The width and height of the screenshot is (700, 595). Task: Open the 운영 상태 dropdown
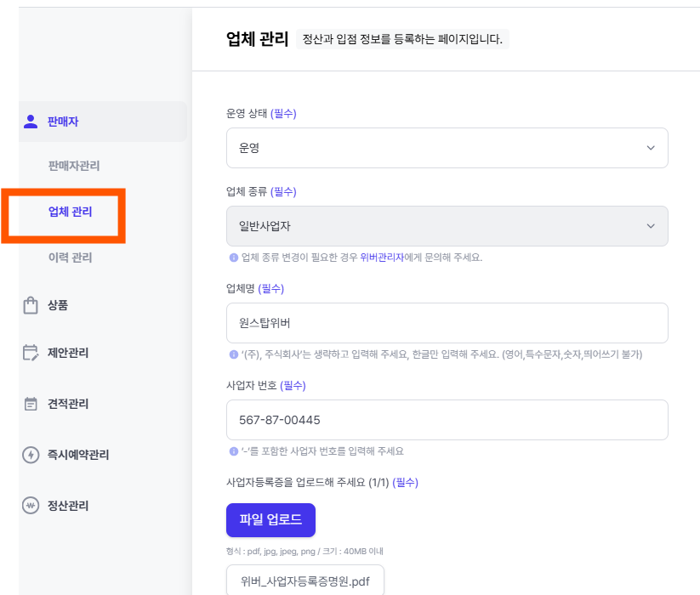point(447,148)
